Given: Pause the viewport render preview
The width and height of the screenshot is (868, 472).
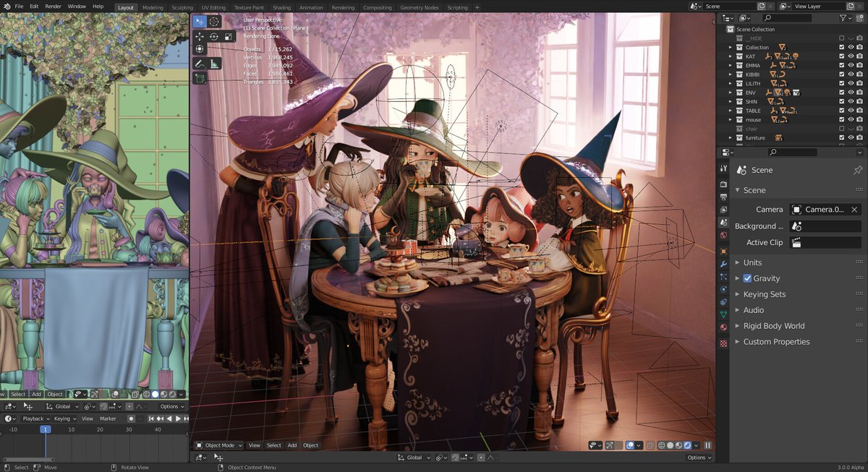Looking at the screenshot, I should (x=708, y=445).
